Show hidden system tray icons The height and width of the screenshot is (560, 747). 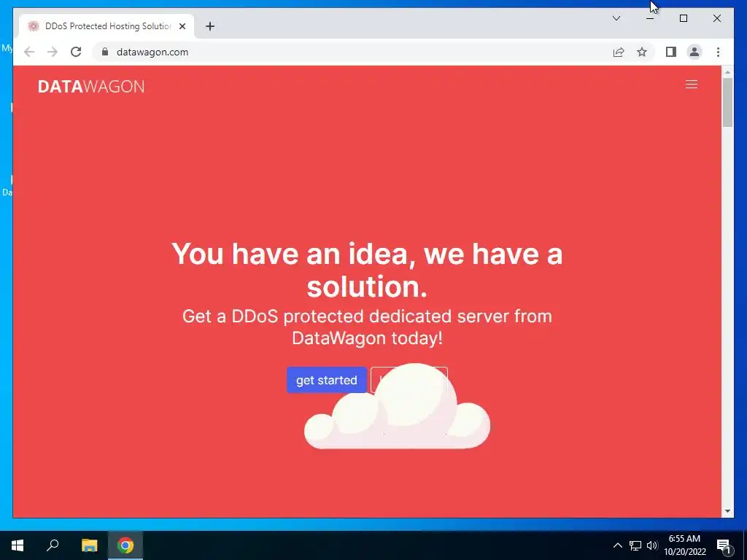tap(617, 545)
